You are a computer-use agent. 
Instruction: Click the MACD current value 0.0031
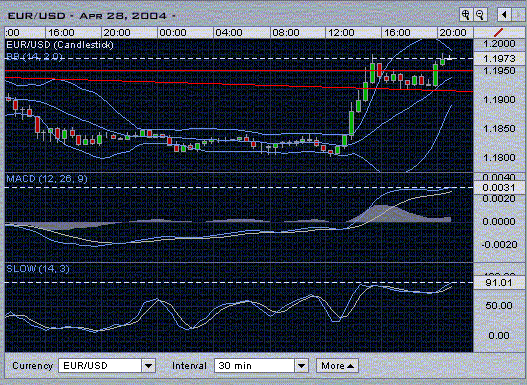point(499,187)
